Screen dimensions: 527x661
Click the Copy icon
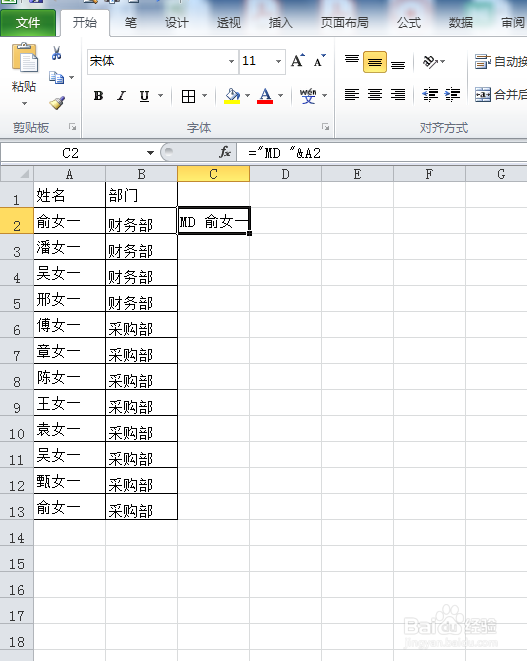tap(56, 77)
